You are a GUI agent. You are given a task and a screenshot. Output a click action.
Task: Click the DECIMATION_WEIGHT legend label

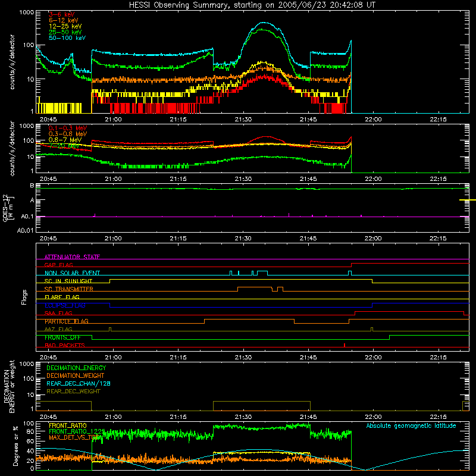pos(76,375)
